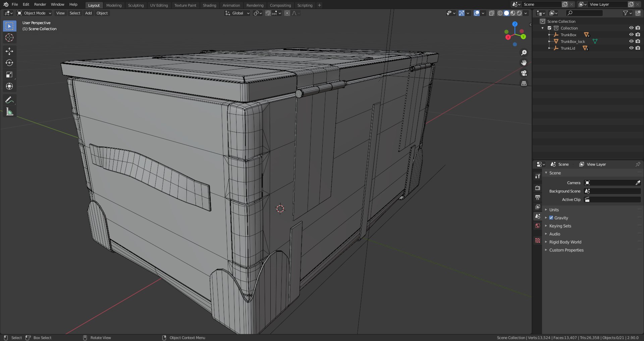This screenshot has width=644, height=341.
Task: Open the Output properties tab
Action: click(x=538, y=197)
